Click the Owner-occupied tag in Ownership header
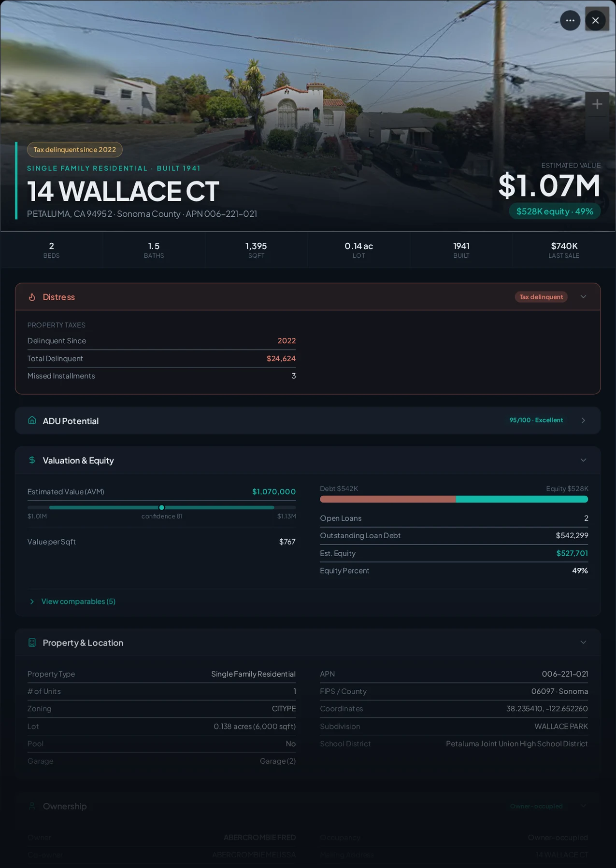 pos(536,806)
